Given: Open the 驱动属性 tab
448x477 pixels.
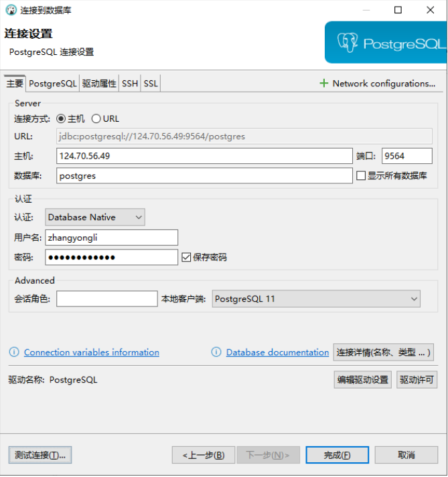Looking at the screenshot, I should [x=99, y=84].
